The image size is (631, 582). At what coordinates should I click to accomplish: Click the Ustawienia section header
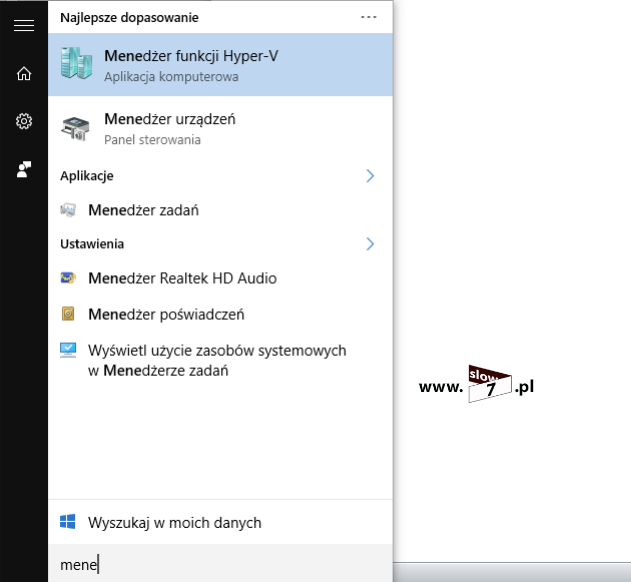[92, 244]
